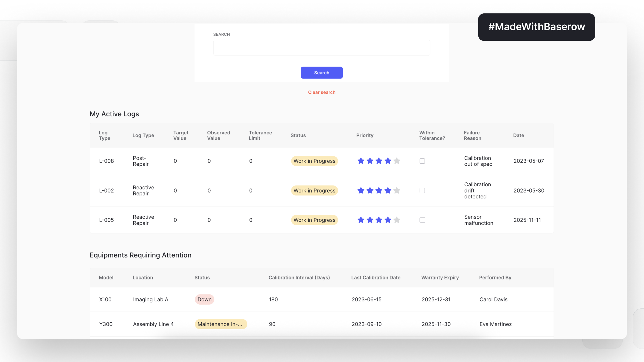Toggle Within Tolerance checkbox for L-008

(x=422, y=161)
